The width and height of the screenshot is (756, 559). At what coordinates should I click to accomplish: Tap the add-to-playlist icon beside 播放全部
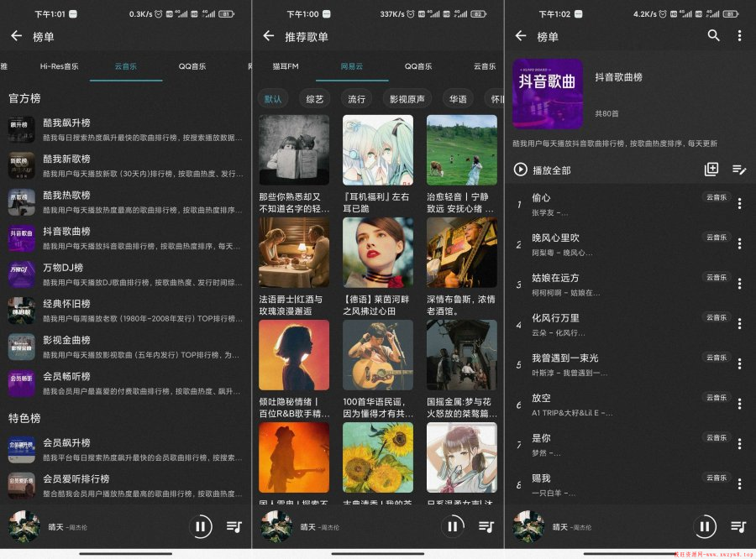click(711, 170)
